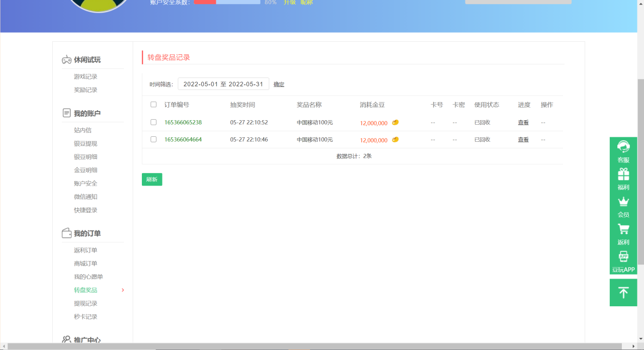
Task: Click 查看 for order 165366065238
Action: (x=523, y=122)
